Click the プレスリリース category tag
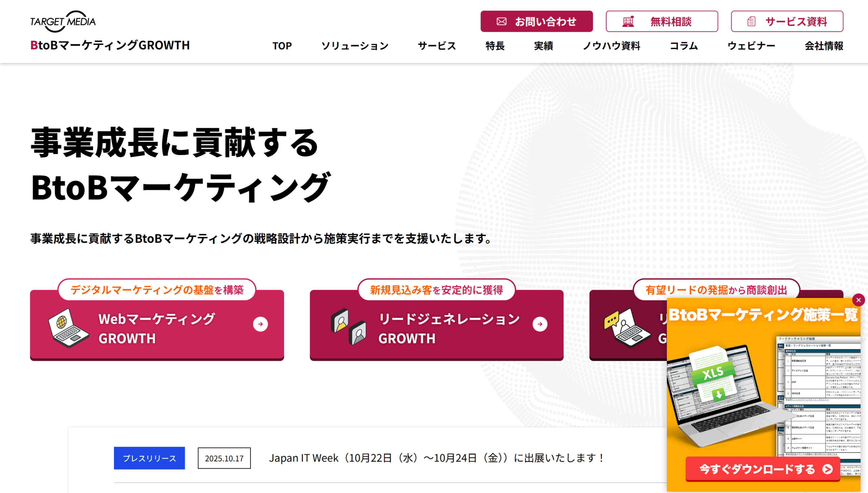The image size is (868, 493). pyautogui.click(x=149, y=458)
